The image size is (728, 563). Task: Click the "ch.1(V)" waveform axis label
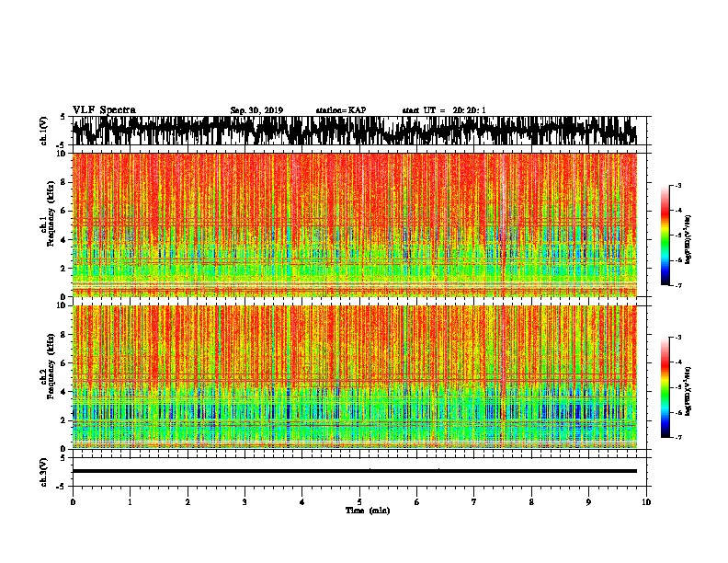[44, 130]
